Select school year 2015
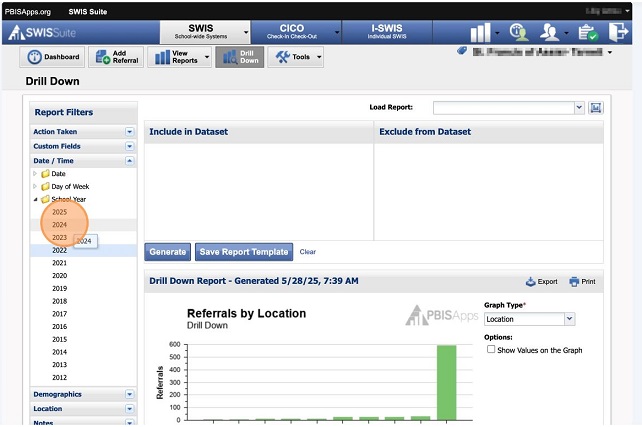642x427 pixels. pos(59,339)
